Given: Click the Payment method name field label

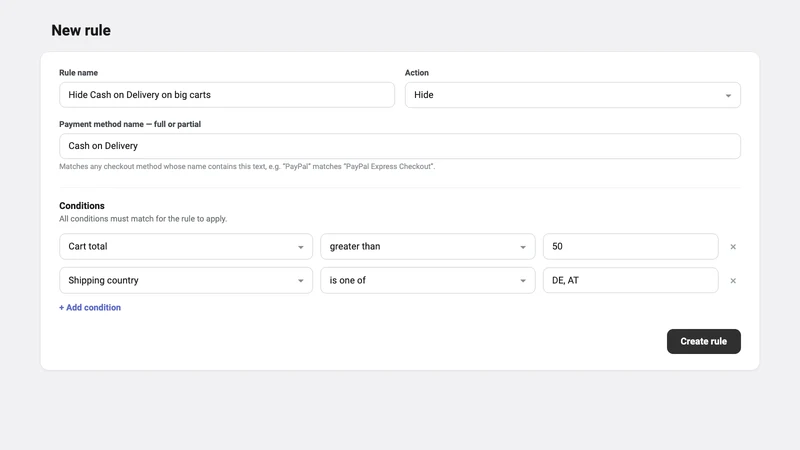Looking at the screenshot, I should tap(130, 124).
